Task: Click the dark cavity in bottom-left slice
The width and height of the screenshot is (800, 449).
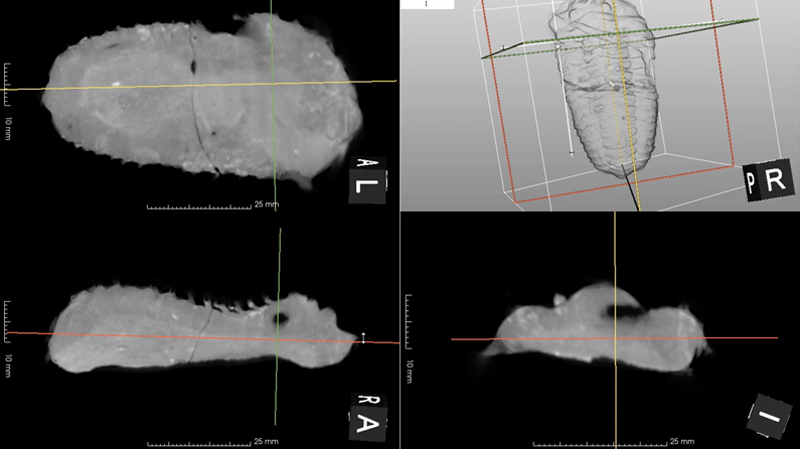Action: [284, 318]
